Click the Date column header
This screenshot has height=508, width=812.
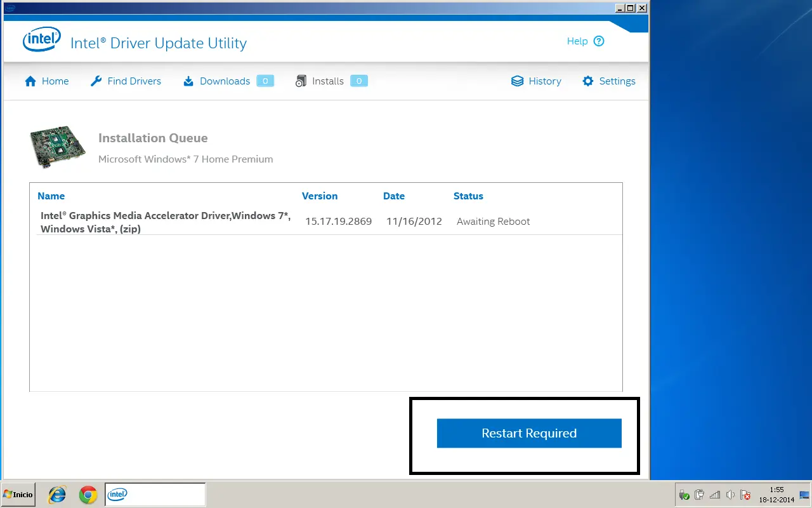[x=394, y=196]
